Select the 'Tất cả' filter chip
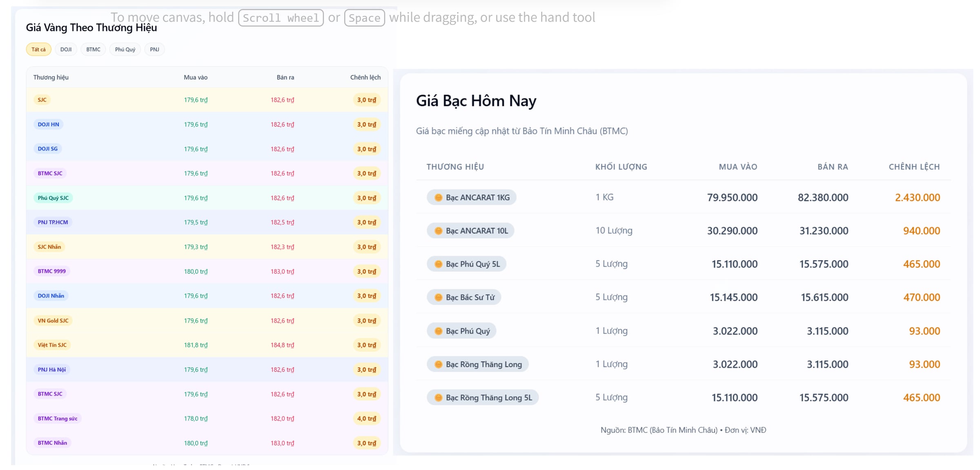Image resolution: width=980 pixels, height=470 pixels. [38, 49]
